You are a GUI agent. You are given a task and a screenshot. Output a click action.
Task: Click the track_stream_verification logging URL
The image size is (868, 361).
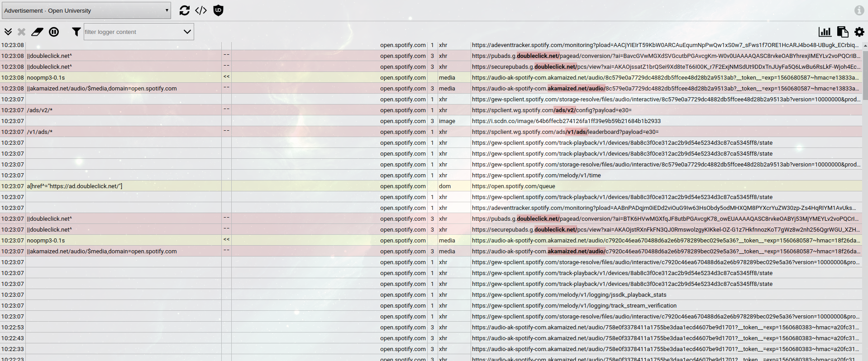click(x=574, y=305)
